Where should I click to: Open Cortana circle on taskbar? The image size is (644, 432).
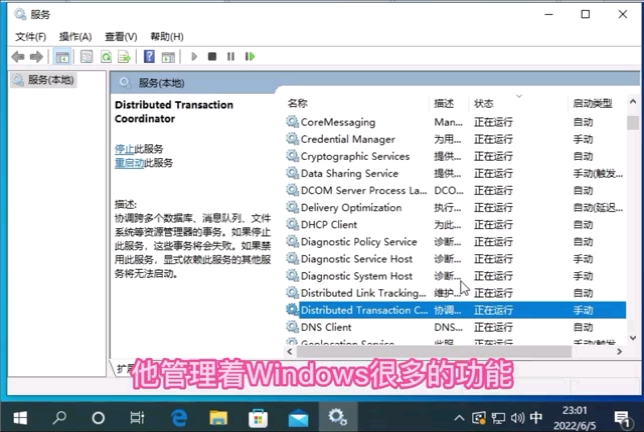pyautogui.click(x=98, y=418)
